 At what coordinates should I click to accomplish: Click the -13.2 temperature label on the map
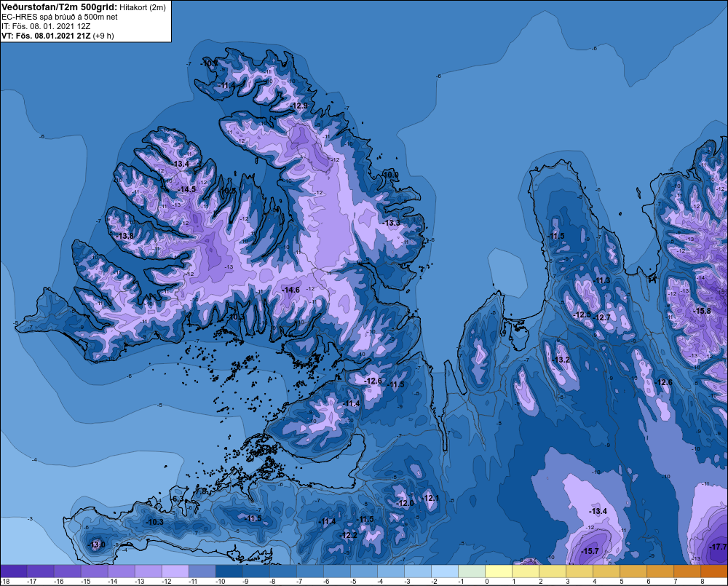(561, 360)
